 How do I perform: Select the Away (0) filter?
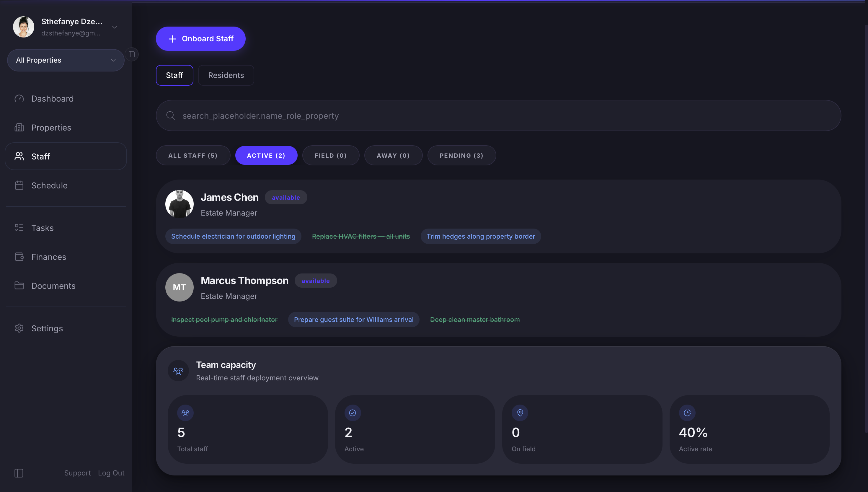393,155
